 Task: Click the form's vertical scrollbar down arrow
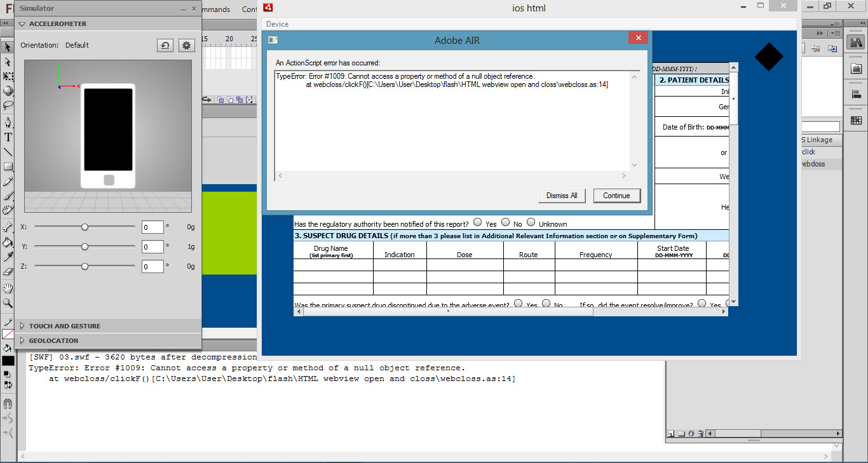tap(733, 302)
